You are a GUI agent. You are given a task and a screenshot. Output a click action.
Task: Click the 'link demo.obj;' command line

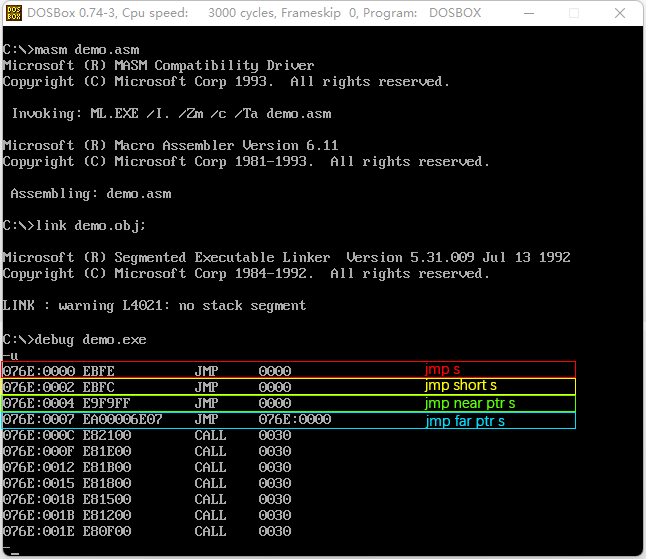coord(74,225)
